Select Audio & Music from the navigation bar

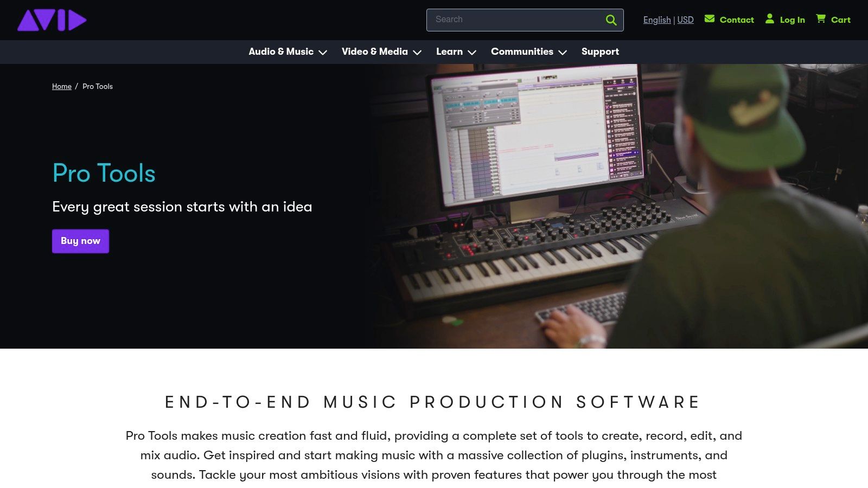pos(281,52)
